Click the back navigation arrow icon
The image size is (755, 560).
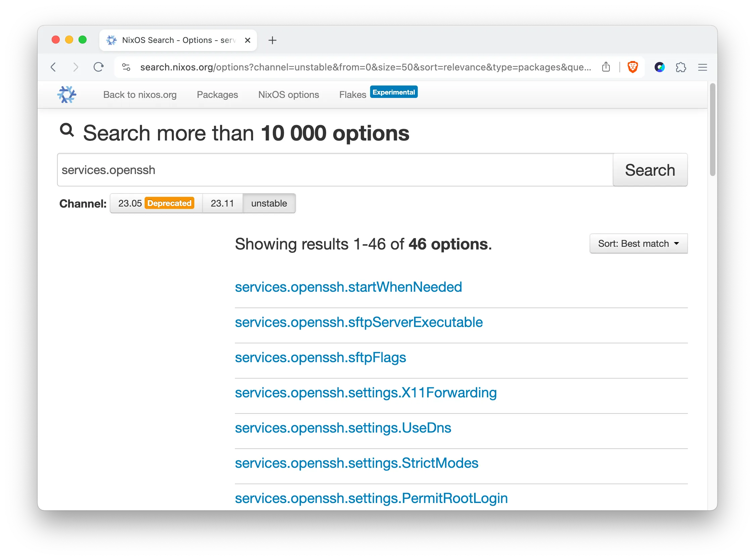point(54,67)
